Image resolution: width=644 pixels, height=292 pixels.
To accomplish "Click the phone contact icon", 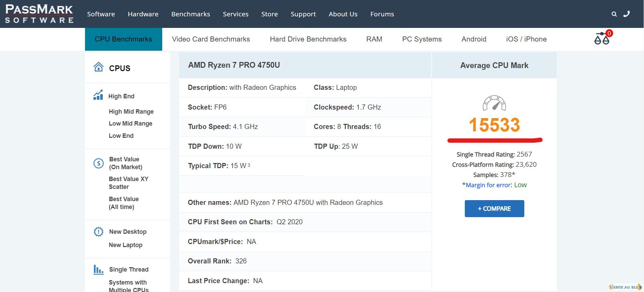I will coord(626,14).
